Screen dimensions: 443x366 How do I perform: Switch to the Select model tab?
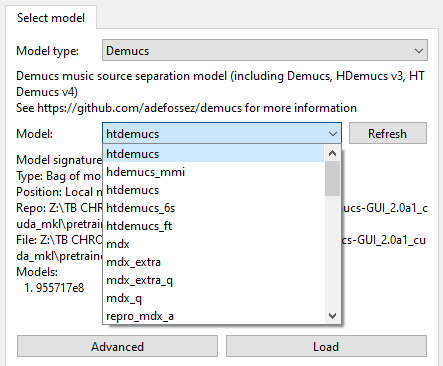(51, 17)
